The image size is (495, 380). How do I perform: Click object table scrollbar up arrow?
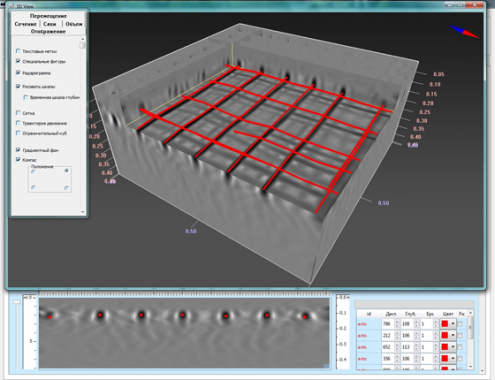point(470,313)
